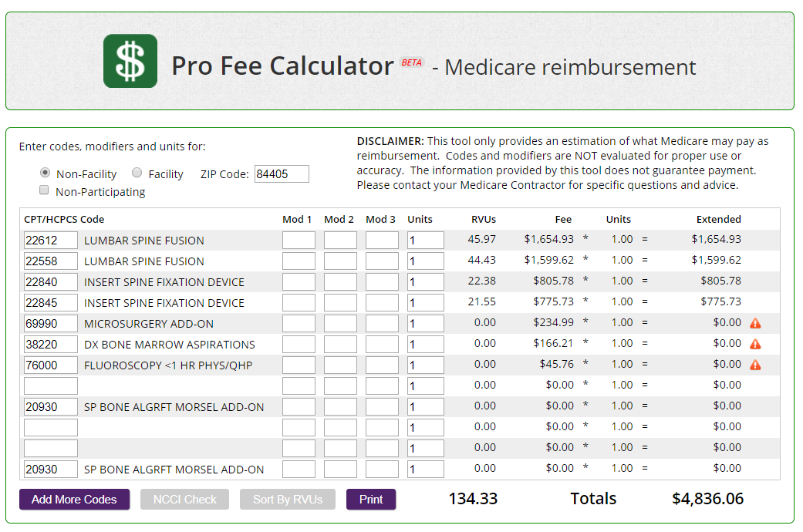Viewport: 803px width, 532px height.
Task: Click the MICROSURGERY ADD-ON description
Action: 149,324
